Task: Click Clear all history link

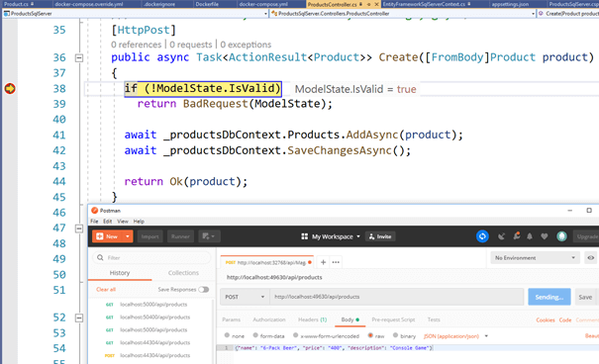Action: [106, 290]
